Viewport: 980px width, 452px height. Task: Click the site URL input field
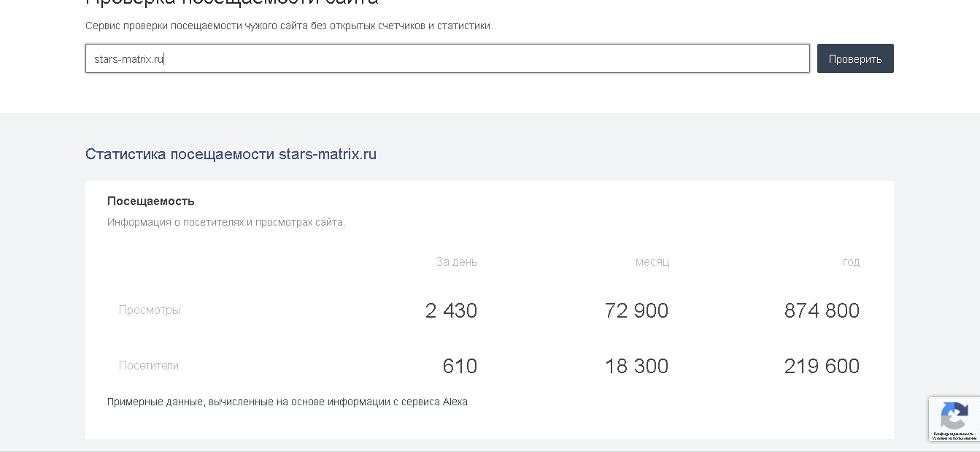pos(447,58)
